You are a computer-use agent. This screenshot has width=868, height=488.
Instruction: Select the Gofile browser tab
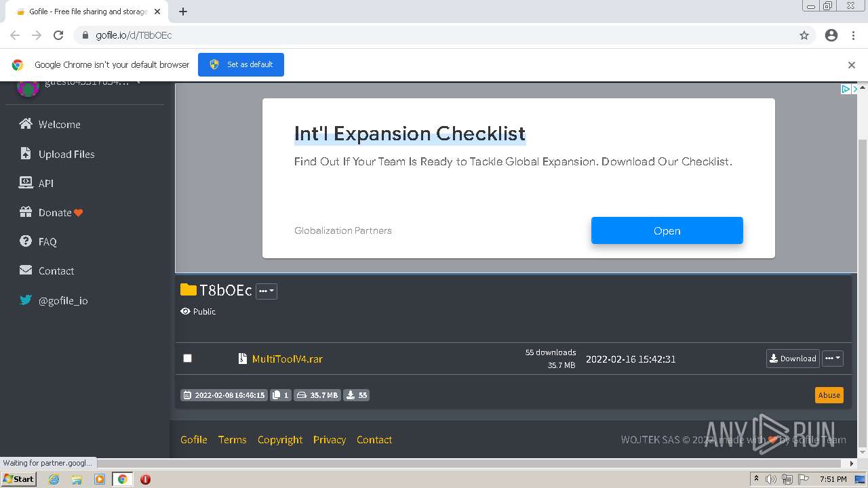click(87, 12)
